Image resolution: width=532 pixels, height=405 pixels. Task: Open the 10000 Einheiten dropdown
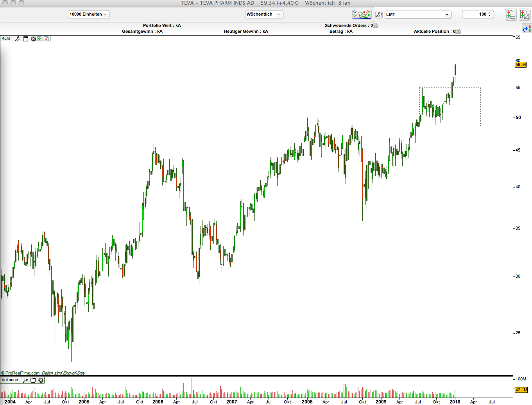click(89, 14)
